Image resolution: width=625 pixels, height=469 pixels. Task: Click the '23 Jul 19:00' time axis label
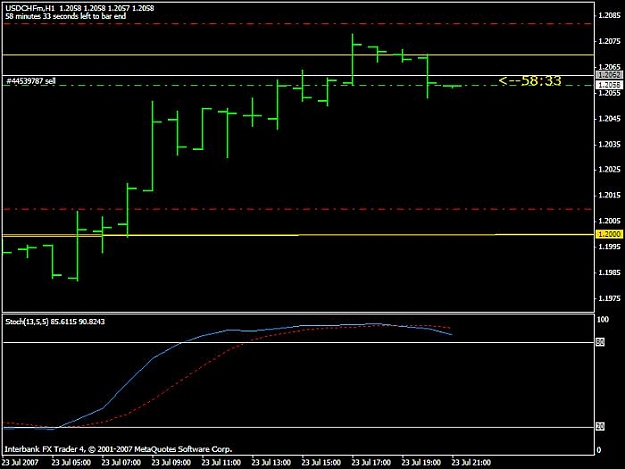coord(421,463)
